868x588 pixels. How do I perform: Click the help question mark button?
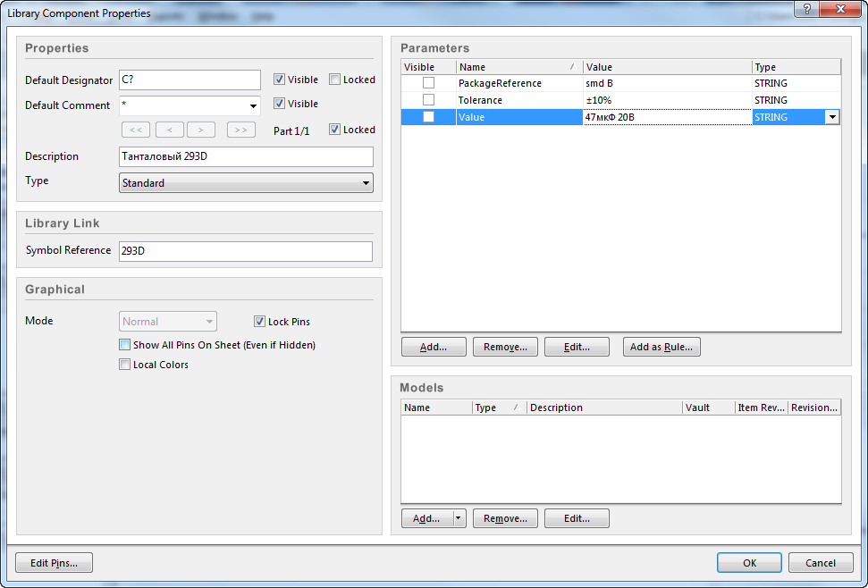pyautogui.click(x=806, y=9)
